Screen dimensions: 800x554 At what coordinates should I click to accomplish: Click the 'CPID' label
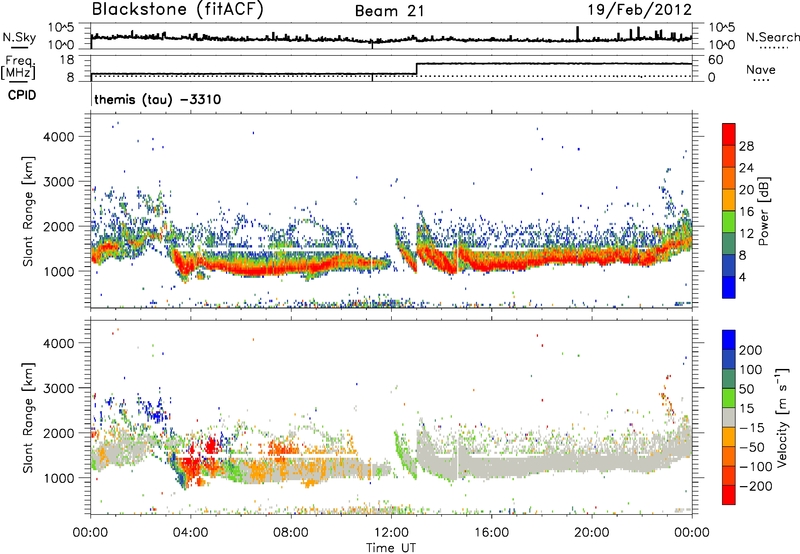coord(22,95)
